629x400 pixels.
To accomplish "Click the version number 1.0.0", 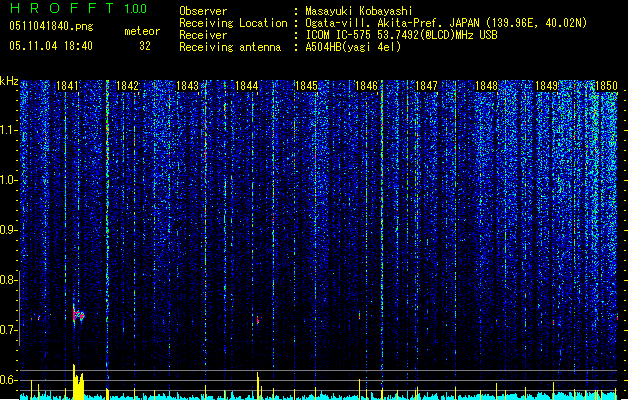I will pyautogui.click(x=136, y=8).
